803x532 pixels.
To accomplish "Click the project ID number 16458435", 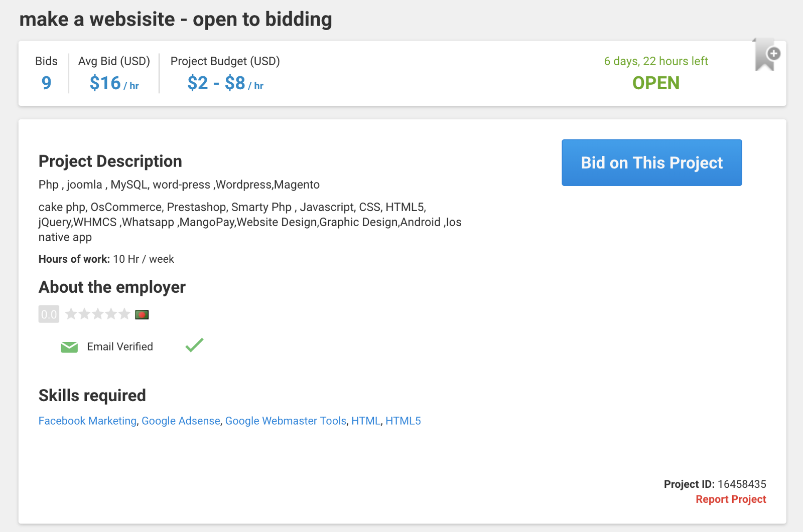I will point(742,484).
